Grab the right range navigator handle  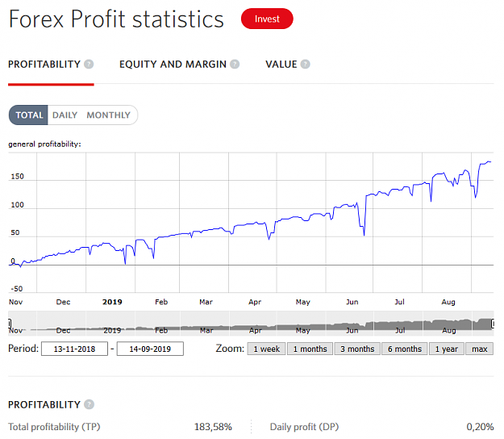pos(493,324)
